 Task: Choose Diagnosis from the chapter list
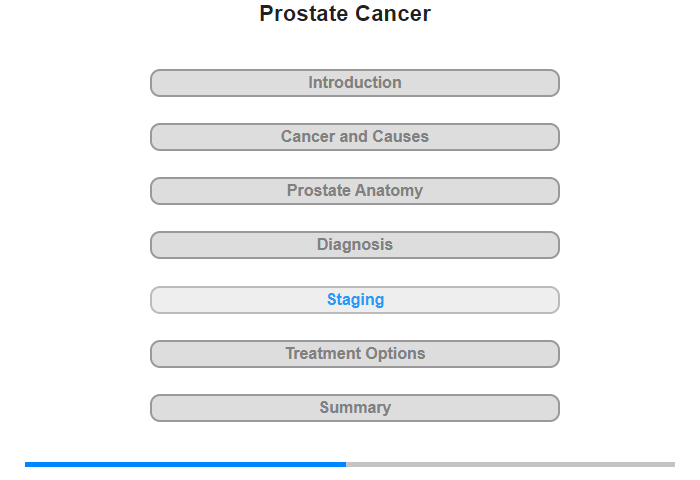[x=354, y=245]
